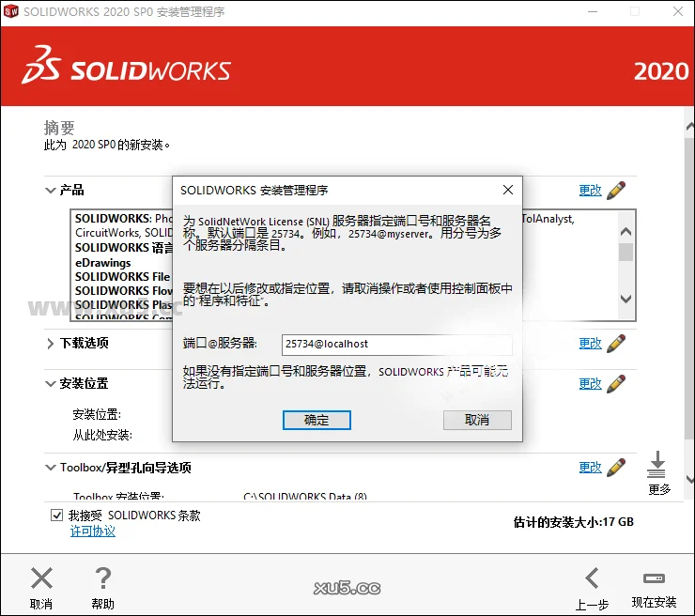Click the 更多 download arrow icon
Image resolution: width=695 pixels, height=616 pixels.
[658, 465]
